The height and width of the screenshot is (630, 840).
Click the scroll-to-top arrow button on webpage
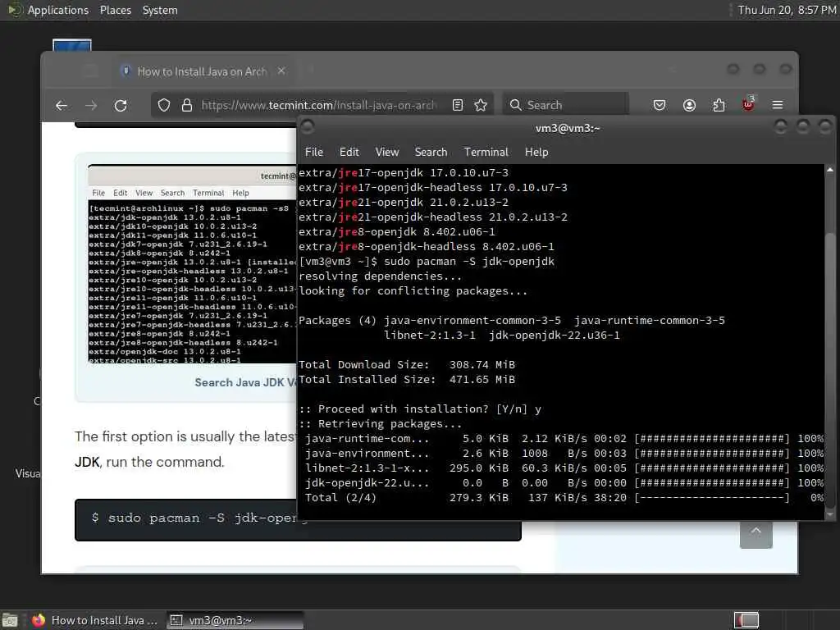pyautogui.click(x=756, y=533)
